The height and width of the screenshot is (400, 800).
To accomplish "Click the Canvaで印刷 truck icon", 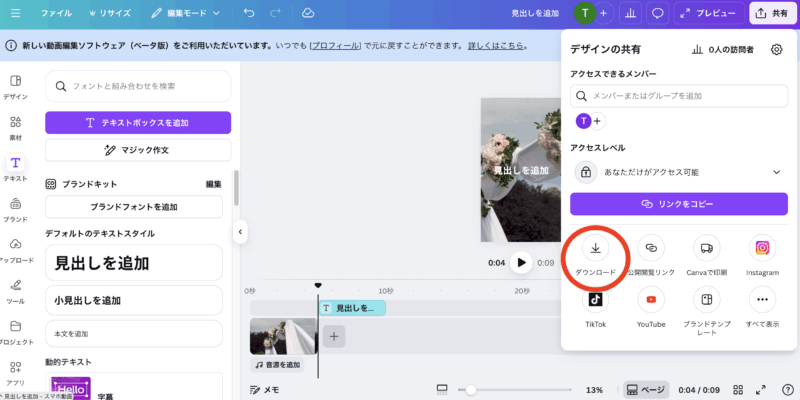I will click(707, 248).
